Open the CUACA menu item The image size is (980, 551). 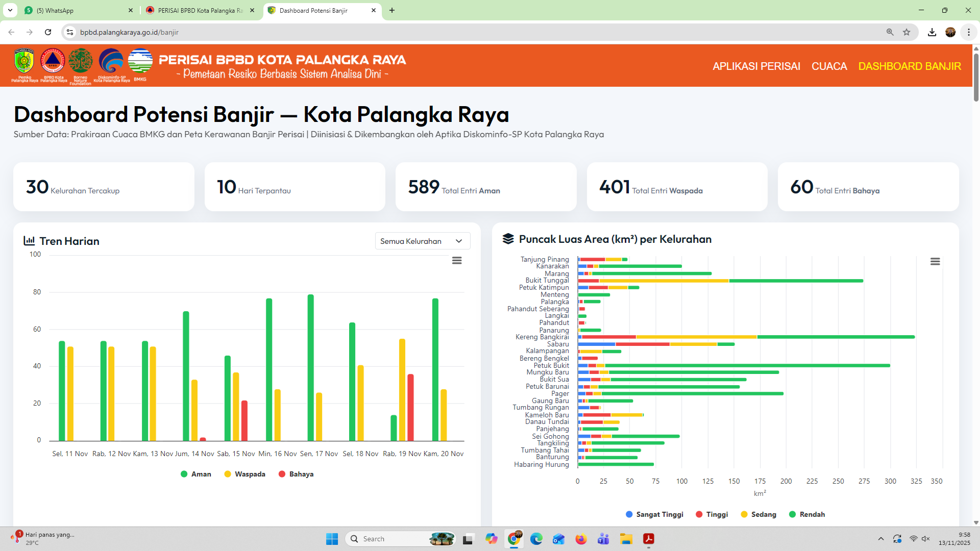click(x=829, y=66)
